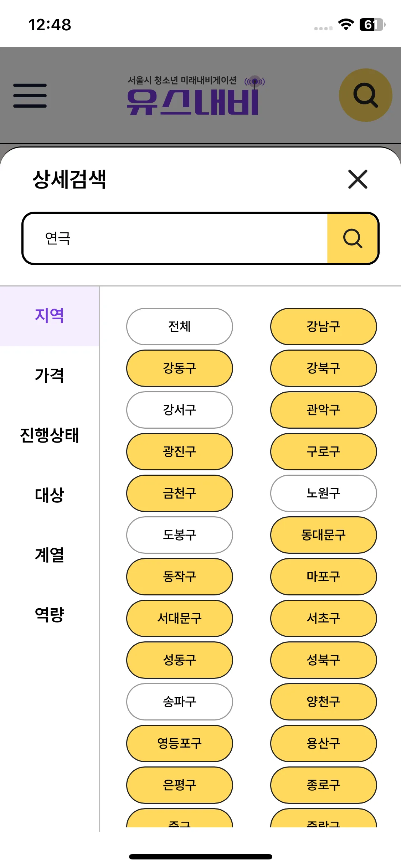Deselect the 강남구 region chip
401x868 pixels.
click(x=324, y=326)
